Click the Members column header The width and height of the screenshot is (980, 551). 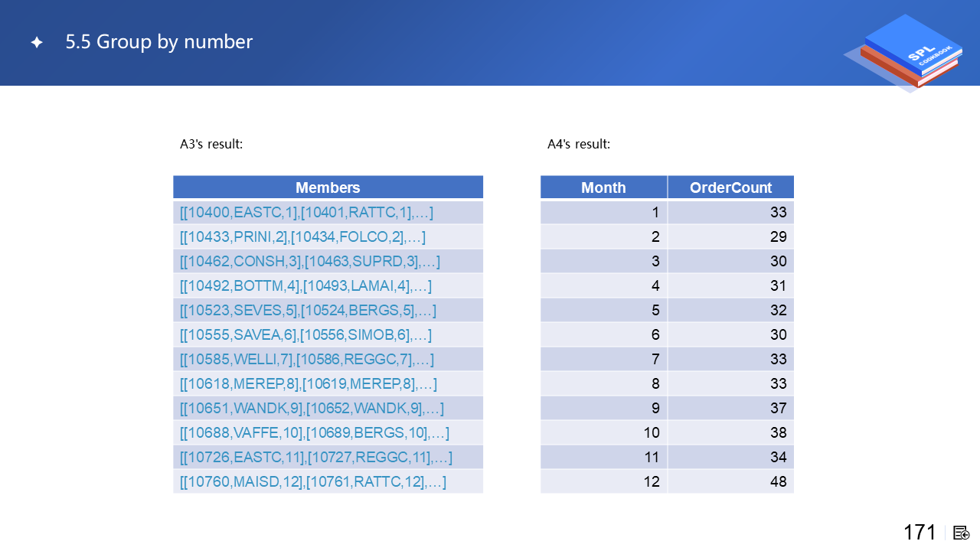pos(328,187)
